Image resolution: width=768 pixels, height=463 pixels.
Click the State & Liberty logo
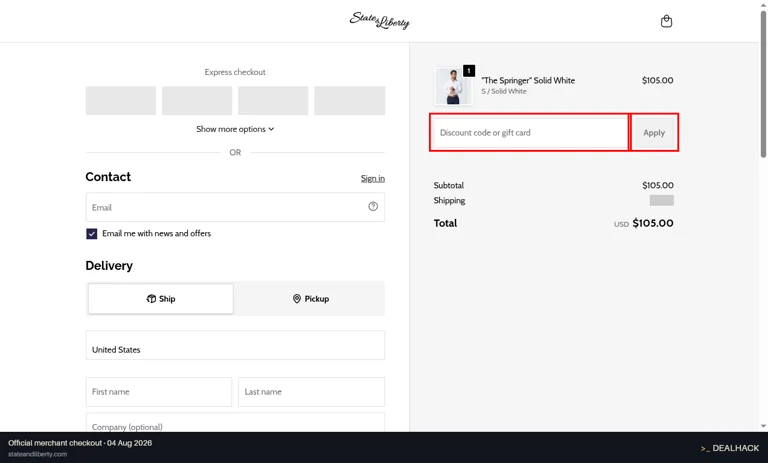[380, 21]
